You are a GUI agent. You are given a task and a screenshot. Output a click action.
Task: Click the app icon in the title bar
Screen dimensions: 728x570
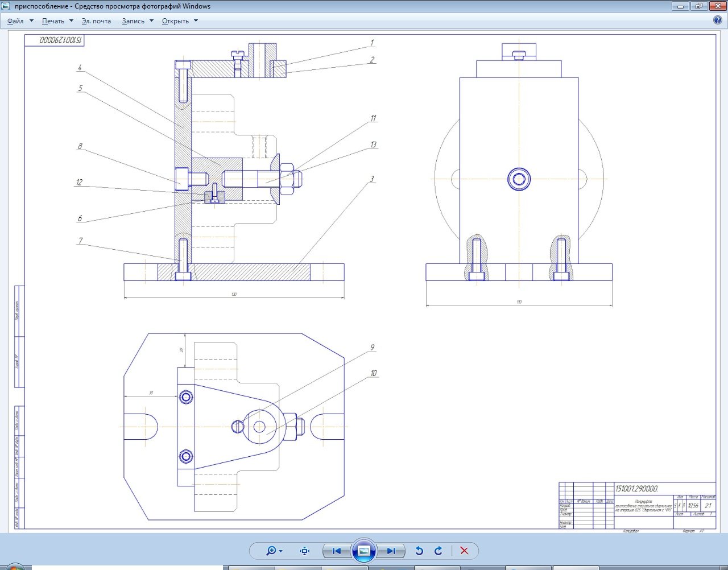point(7,6)
